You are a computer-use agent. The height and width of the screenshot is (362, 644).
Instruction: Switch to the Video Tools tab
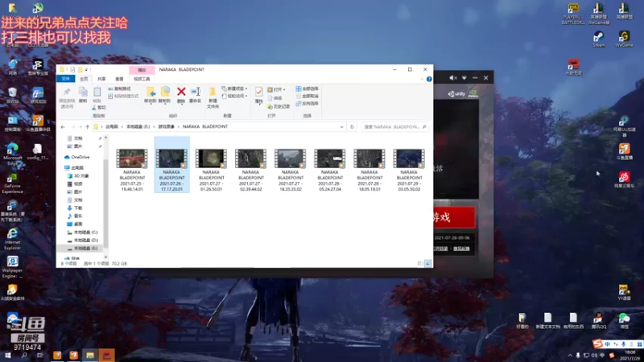pos(142,79)
